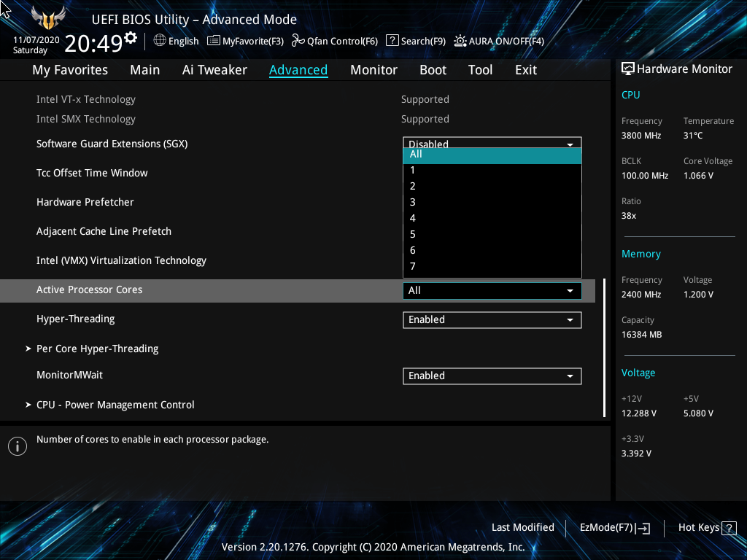
Task: Click the Hardware Prefetcher setting label
Action: [x=85, y=202]
